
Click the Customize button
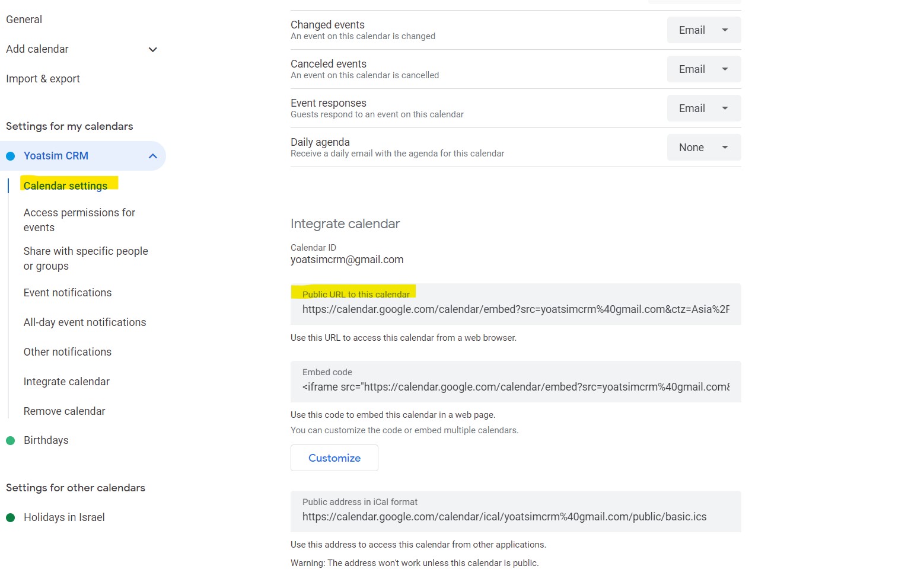click(x=334, y=458)
